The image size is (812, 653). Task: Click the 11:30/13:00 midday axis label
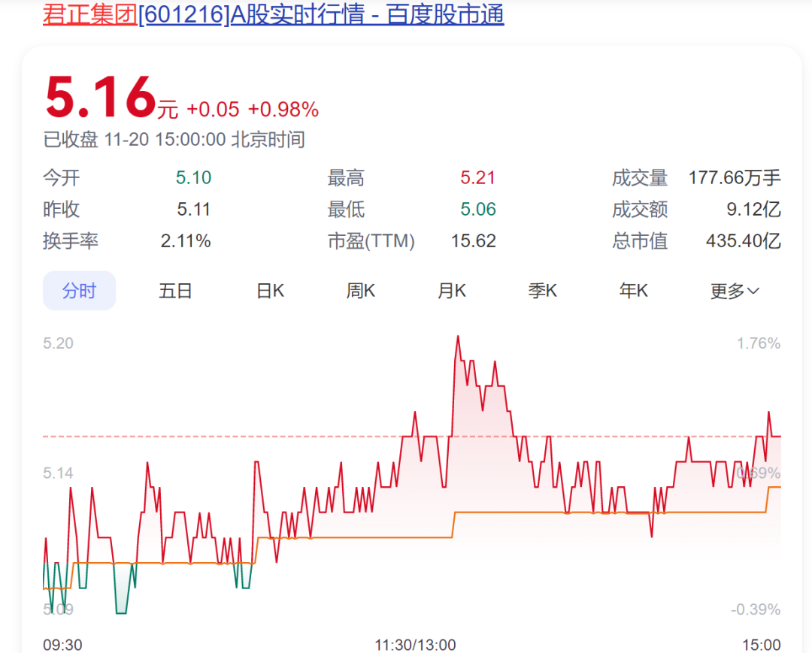tap(414, 645)
